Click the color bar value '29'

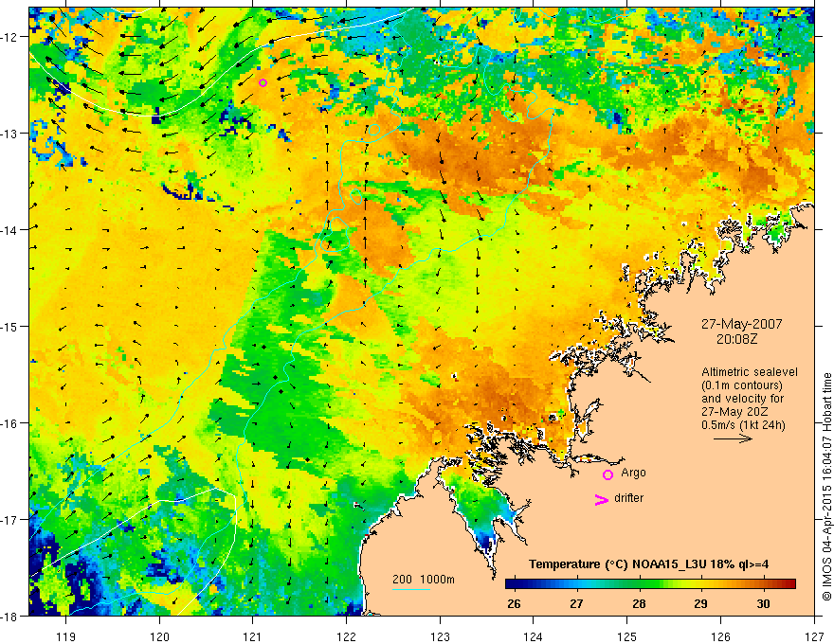pyautogui.click(x=701, y=604)
